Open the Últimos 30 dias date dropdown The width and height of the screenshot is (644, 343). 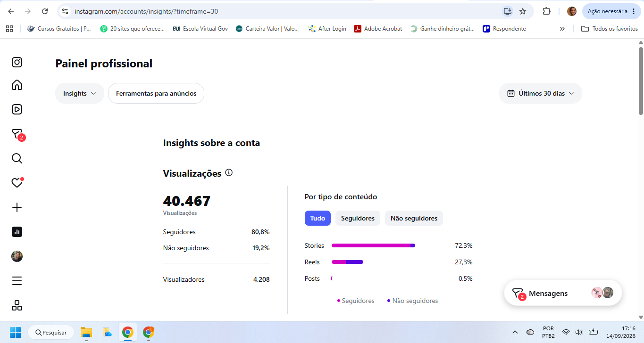[541, 93]
